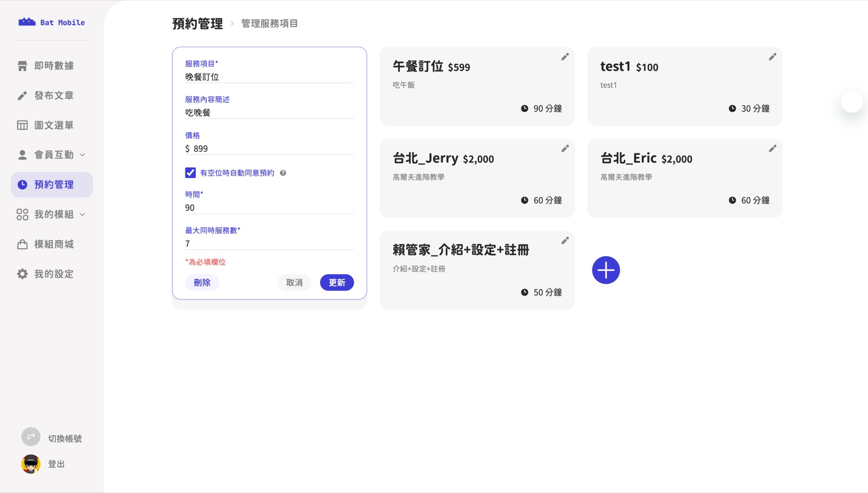868x493 pixels.
Task: Open the 即時數據 store icon
Action: click(22, 66)
